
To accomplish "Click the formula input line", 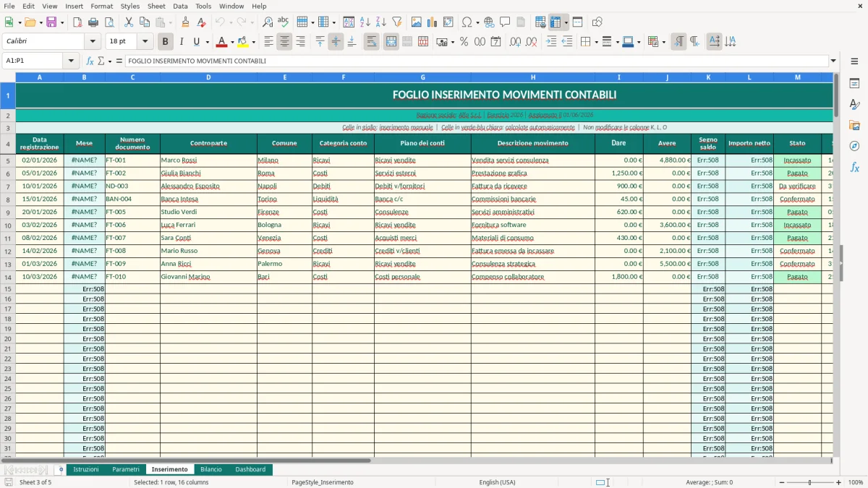I will [x=477, y=61].
